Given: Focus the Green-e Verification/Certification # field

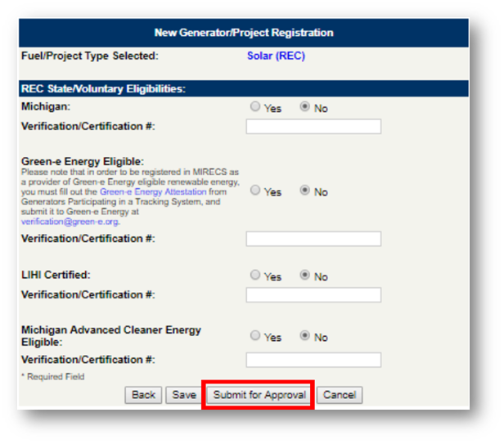Looking at the screenshot, I should (x=313, y=239).
